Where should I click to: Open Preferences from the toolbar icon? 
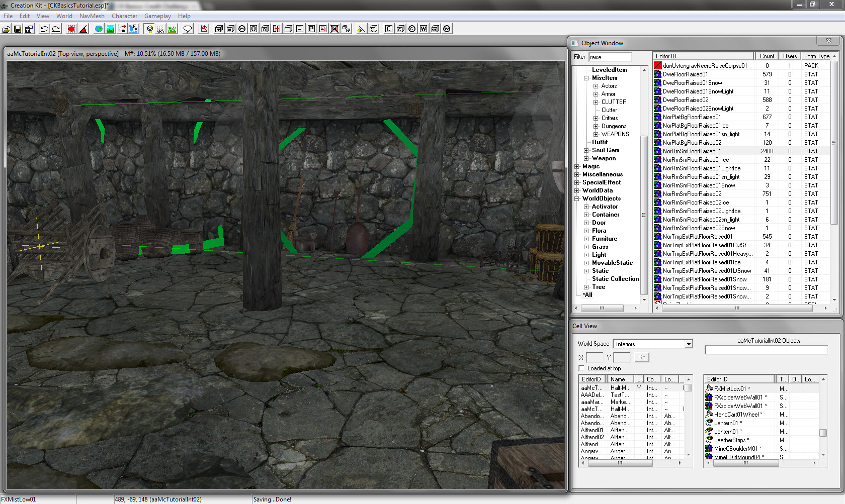click(x=29, y=29)
